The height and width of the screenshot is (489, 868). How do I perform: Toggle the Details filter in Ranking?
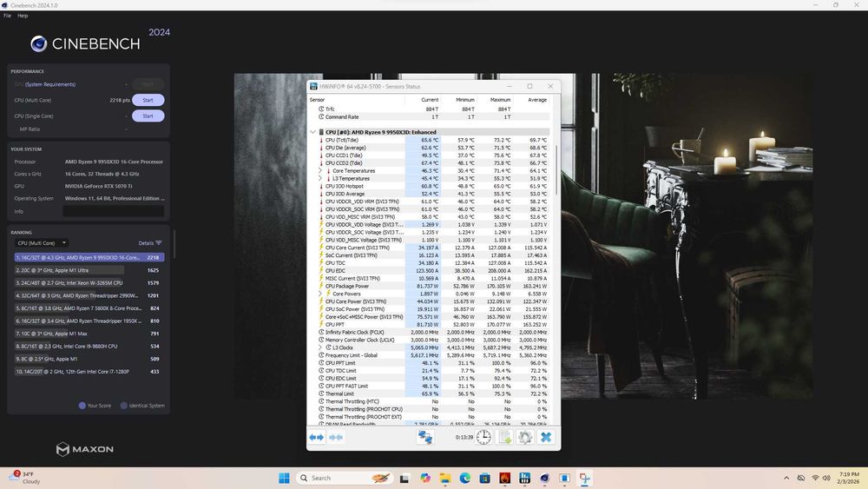(x=150, y=243)
